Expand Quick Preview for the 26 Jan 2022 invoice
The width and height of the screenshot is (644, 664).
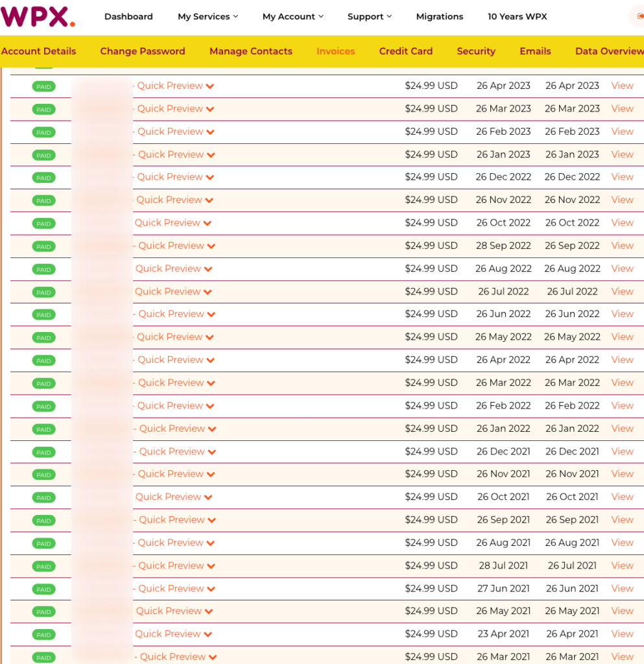pyautogui.click(x=175, y=428)
